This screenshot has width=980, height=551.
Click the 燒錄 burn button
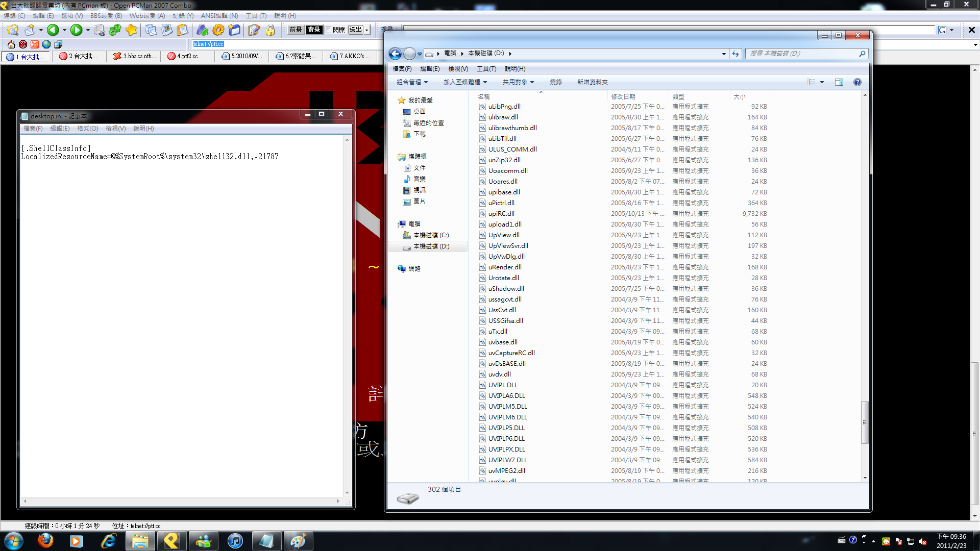pyautogui.click(x=556, y=82)
